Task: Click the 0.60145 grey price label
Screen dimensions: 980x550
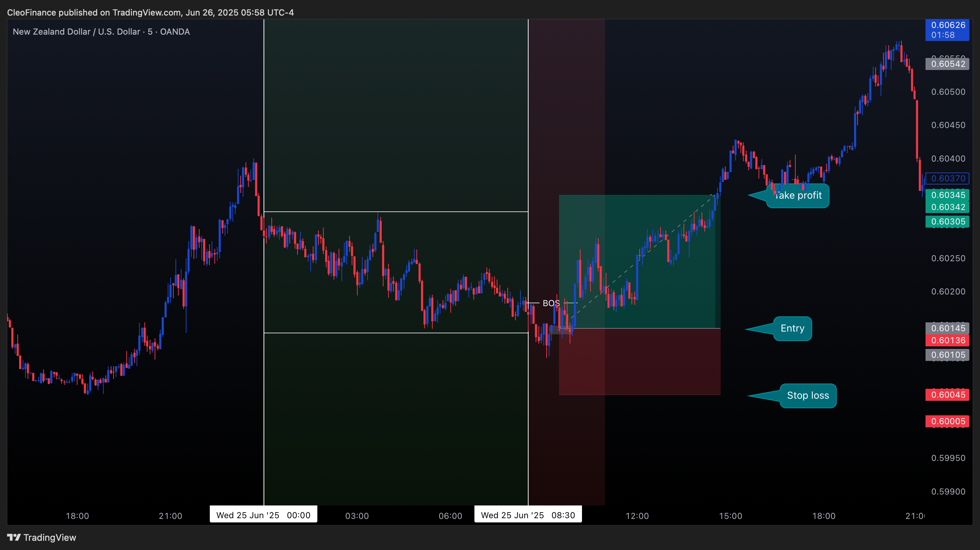Action: click(947, 328)
